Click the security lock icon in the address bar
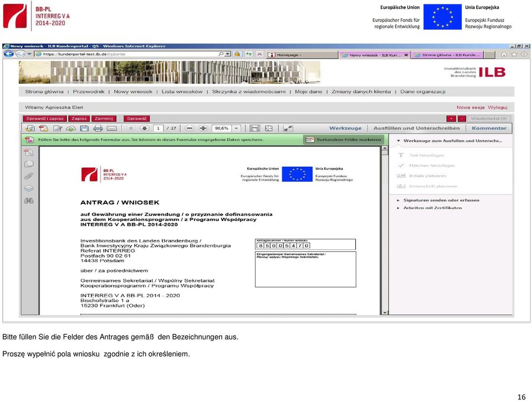The height and width of the screenshot is (401, 532). [x=237, y=54]
